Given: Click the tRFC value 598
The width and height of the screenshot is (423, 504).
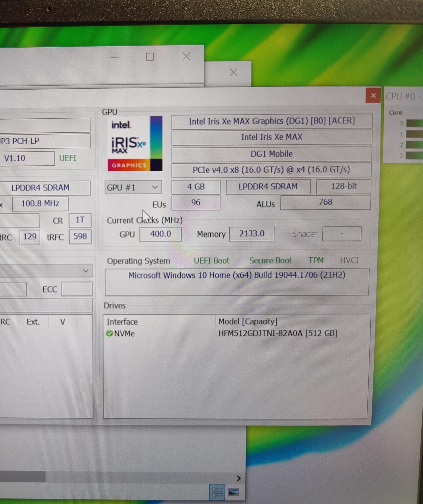Looking at the screenshot, I should tap(80, 236).
